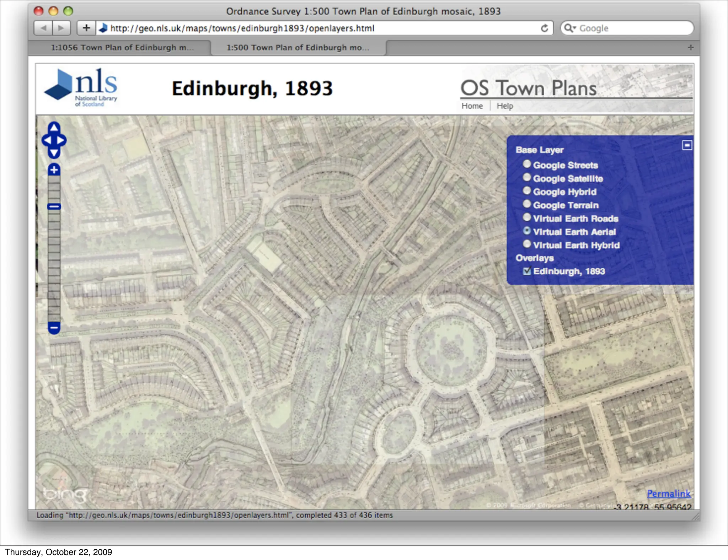Viewport: 728px width, 560px height.
Task: Click the zoom out minus button
Action: coord(54,328)
